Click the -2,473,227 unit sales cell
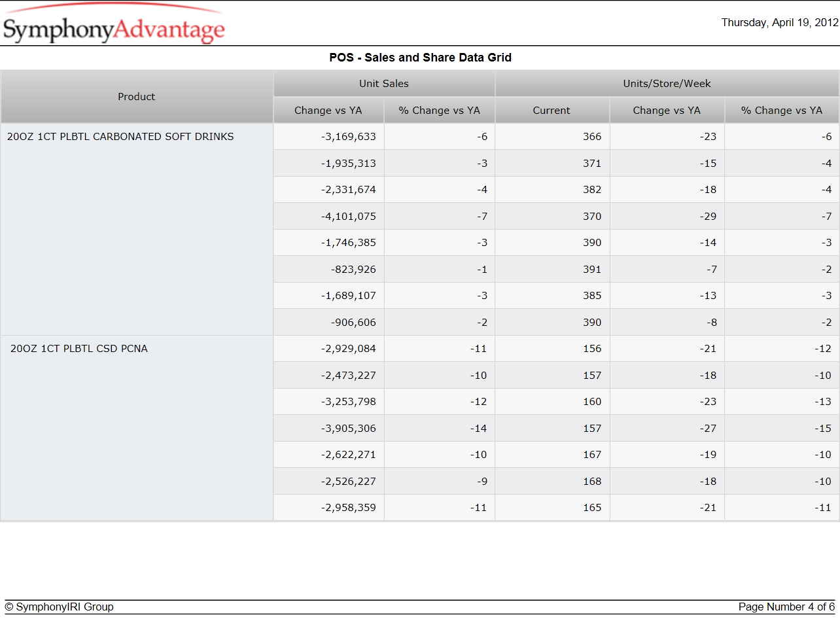The height and width of the screenshot is (619, 840). (x=328, y=376)
